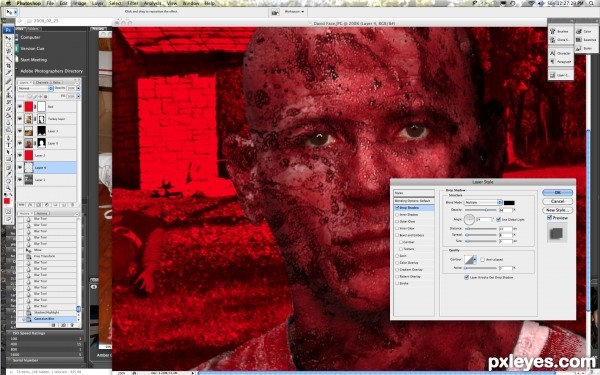The width and height of the screenshot is (600, 375).
Task: Click OK in Layer Style dialog
Action: (558, 192)
